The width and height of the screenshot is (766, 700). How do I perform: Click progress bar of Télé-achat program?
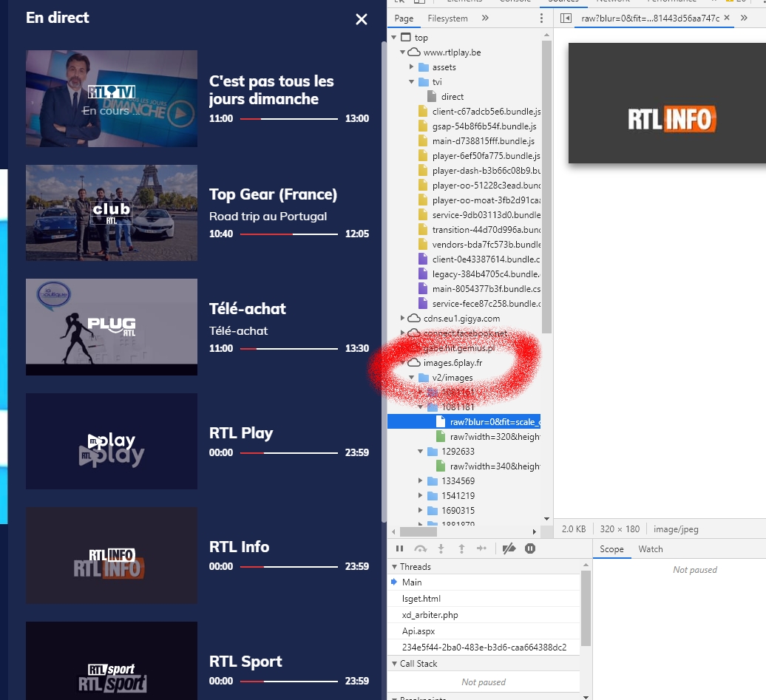point(288,349)
